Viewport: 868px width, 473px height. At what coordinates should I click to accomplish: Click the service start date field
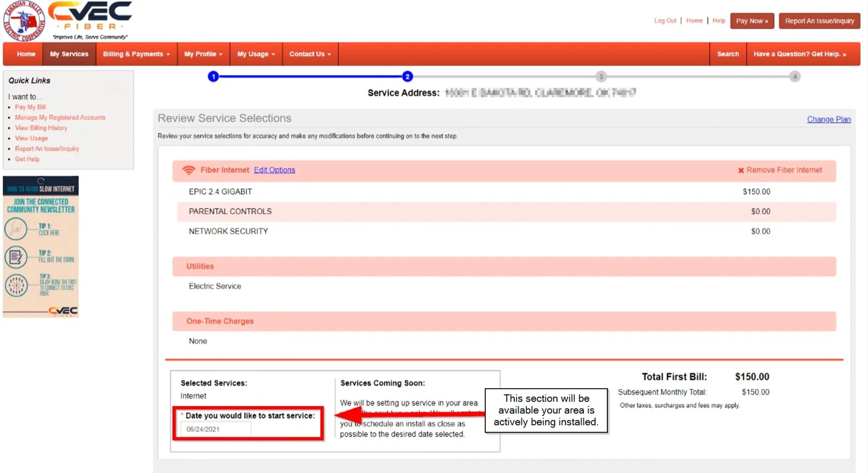(x=216, y=429)
